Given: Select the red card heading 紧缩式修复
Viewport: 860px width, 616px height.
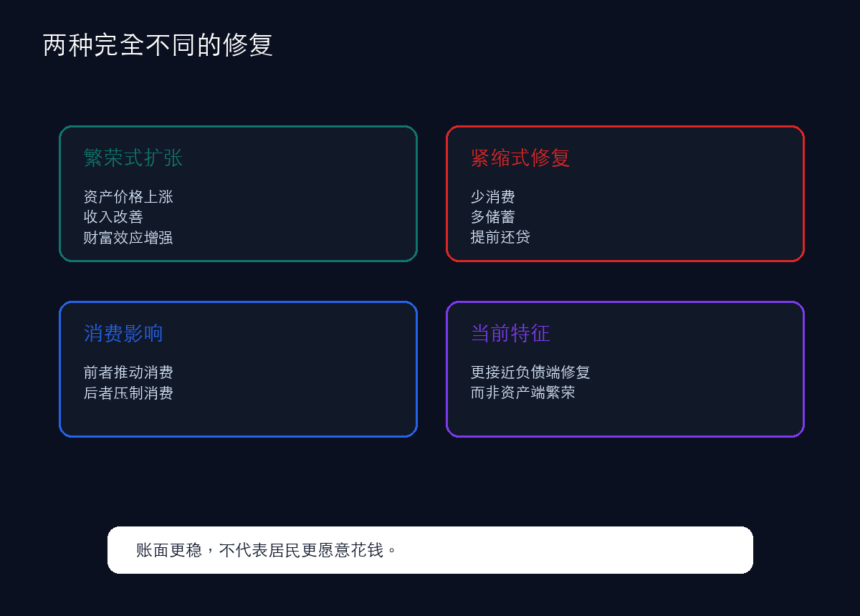Looking at the screenshot, I should pyautogui.click(x=520, y=158).
